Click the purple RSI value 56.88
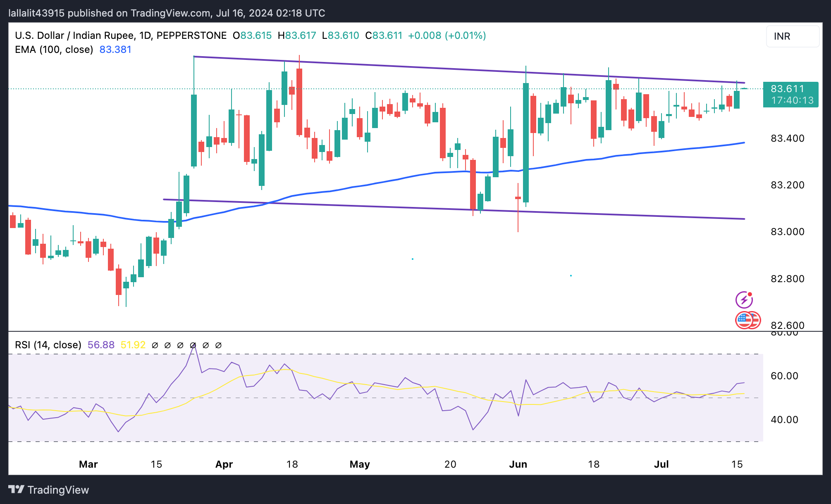The image size is (831, 504). 101,345
